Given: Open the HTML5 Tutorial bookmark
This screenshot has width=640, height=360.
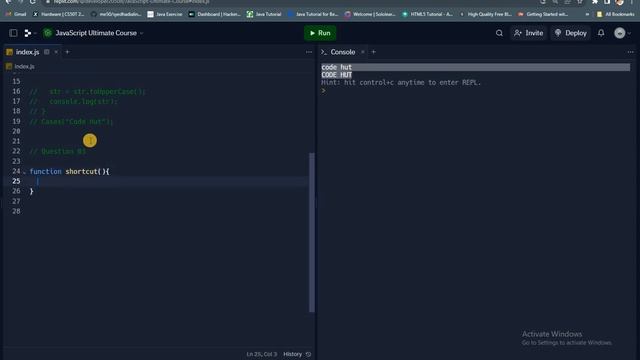Looking at the screenshot, I should point(428,14).
